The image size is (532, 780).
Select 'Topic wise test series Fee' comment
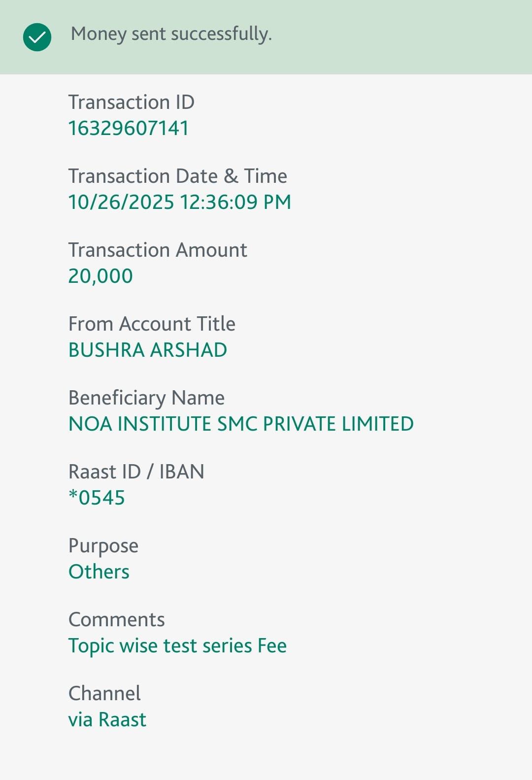[177, 645]
